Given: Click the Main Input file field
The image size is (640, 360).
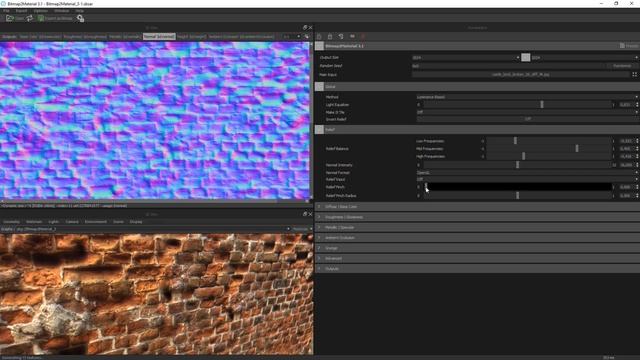Looking at the screenshot, I should [521, 74].
